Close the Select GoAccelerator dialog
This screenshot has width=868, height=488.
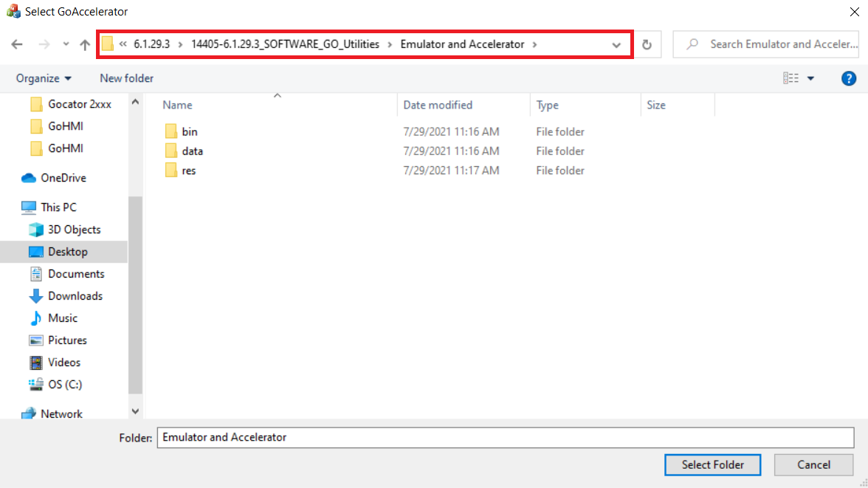(854, 12)
